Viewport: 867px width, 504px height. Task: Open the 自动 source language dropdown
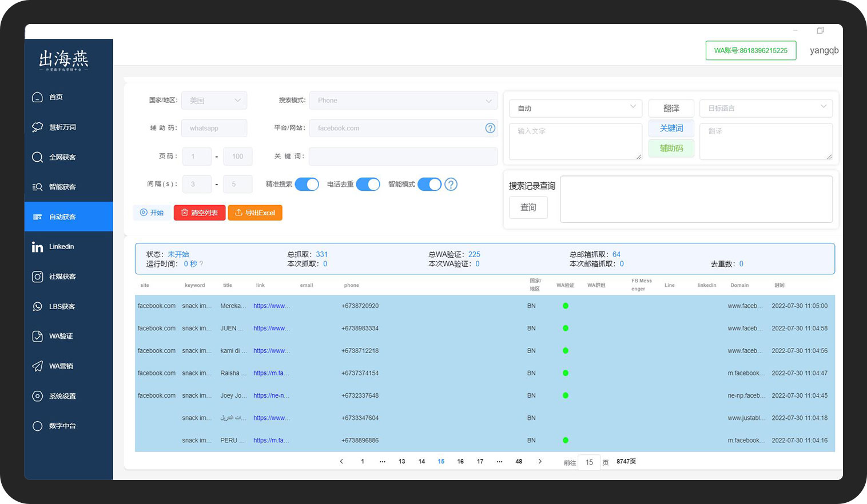tap(575, 108)
